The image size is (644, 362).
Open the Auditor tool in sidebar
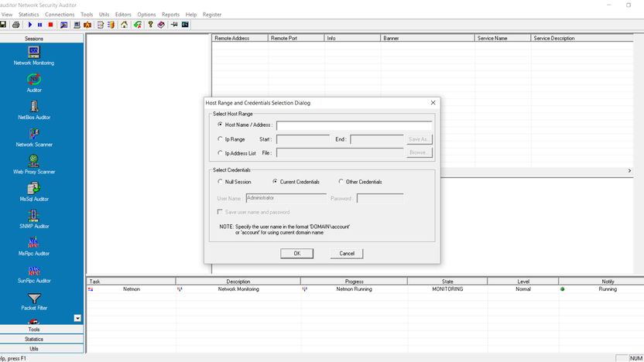[x=34, y=83]
